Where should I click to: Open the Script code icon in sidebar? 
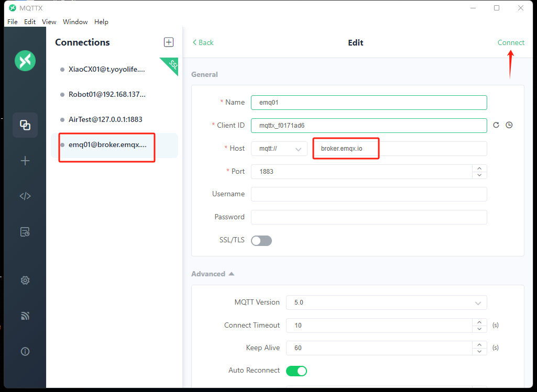[25, 196]
